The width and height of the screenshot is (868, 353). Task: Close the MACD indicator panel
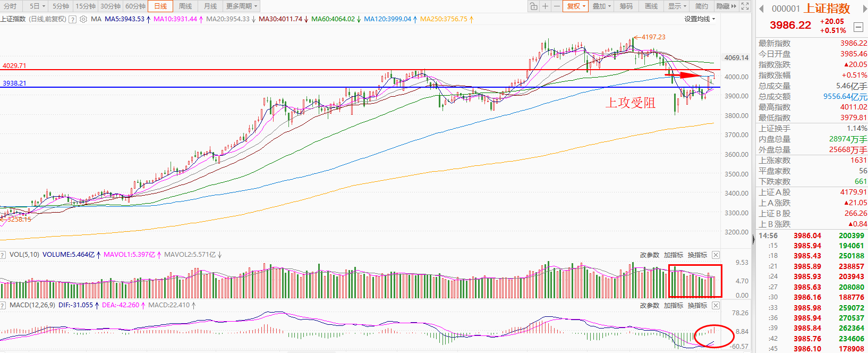(716, 306)
